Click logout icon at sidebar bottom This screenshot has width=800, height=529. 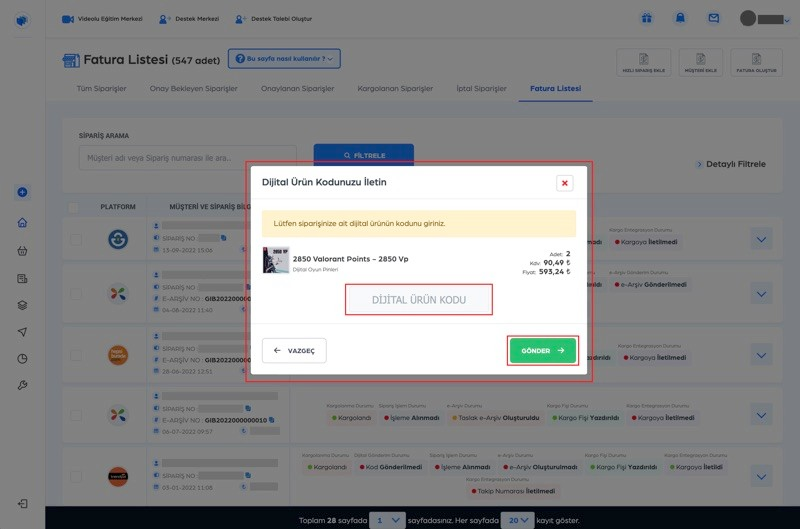coord(22,503)
